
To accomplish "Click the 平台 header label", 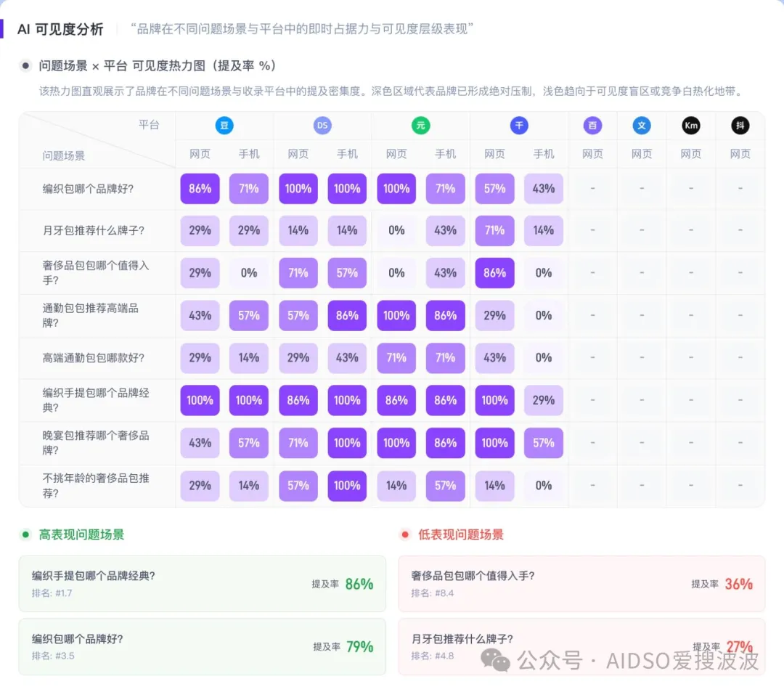I will 149,124.
